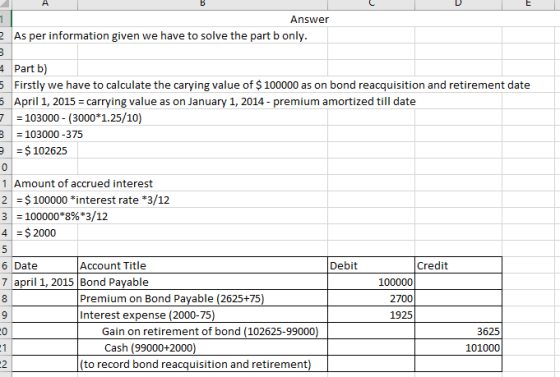Select column B header
Image resolution: width=560 pixels, height=377 pixels.
click(202, 4)
